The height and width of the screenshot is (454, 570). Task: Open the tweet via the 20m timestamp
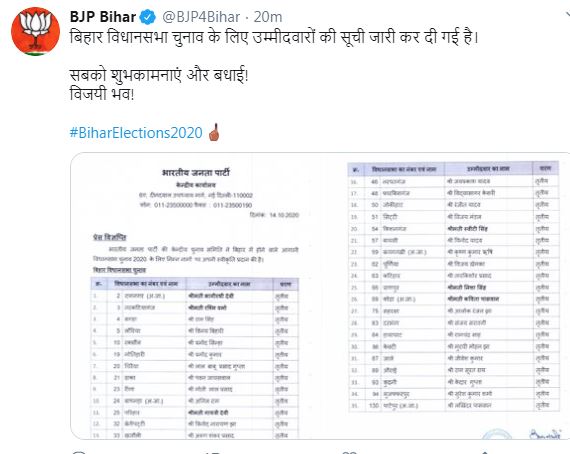pos(268,17)
